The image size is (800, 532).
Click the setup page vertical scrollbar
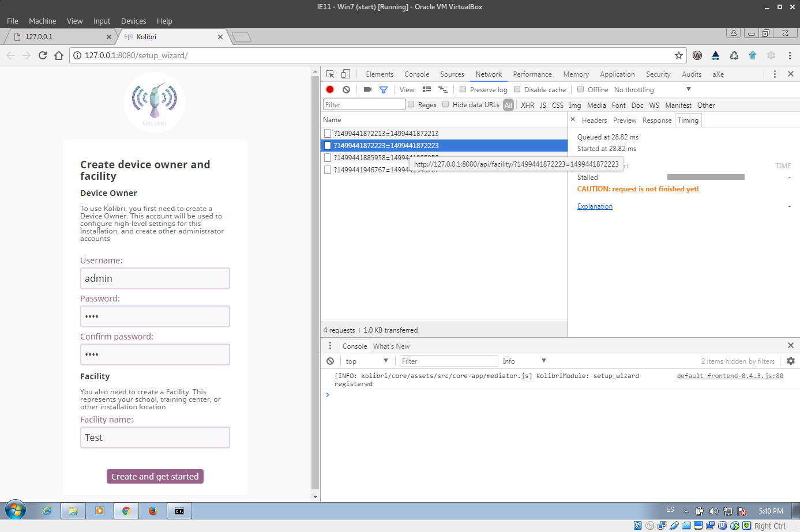(315, 282)
